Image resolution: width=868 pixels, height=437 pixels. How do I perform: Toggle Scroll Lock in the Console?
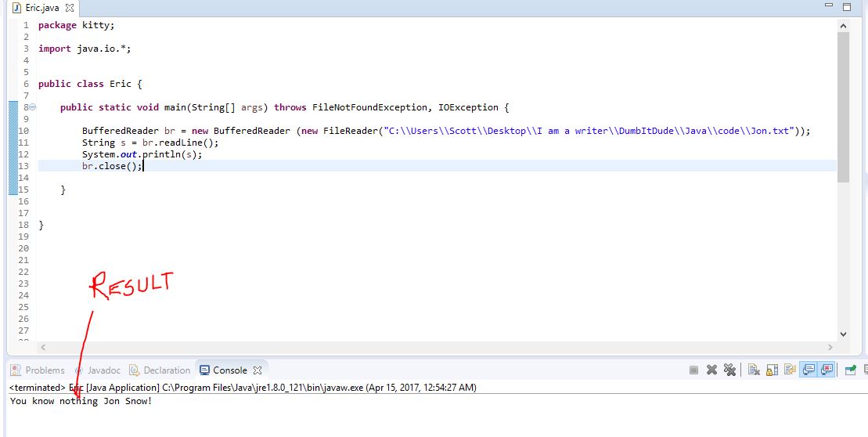pos(772,370)
